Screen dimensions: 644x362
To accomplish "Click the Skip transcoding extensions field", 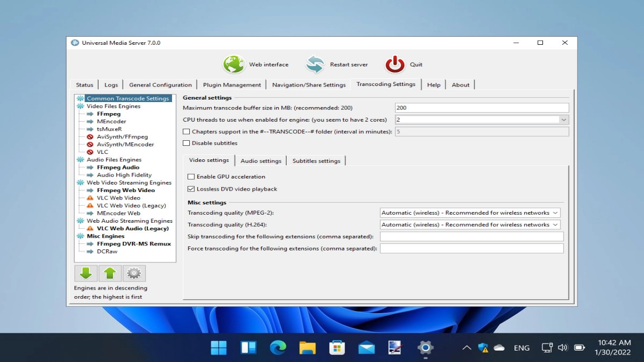I will tap(472, 236).
